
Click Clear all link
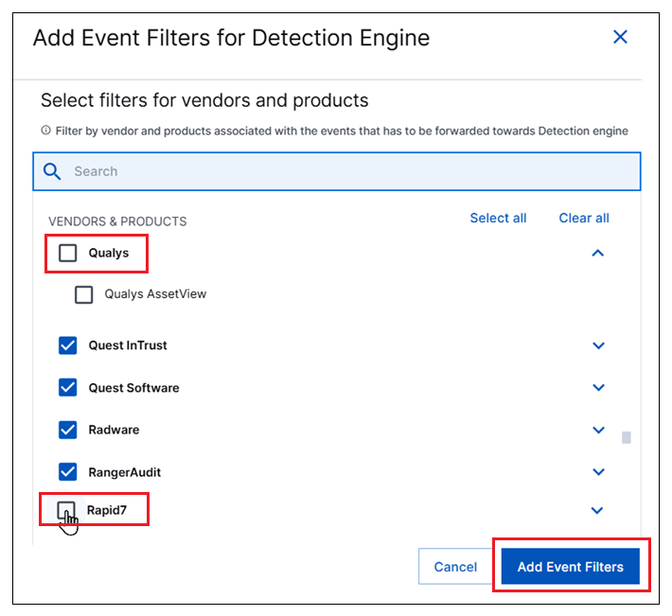(583, 218)
